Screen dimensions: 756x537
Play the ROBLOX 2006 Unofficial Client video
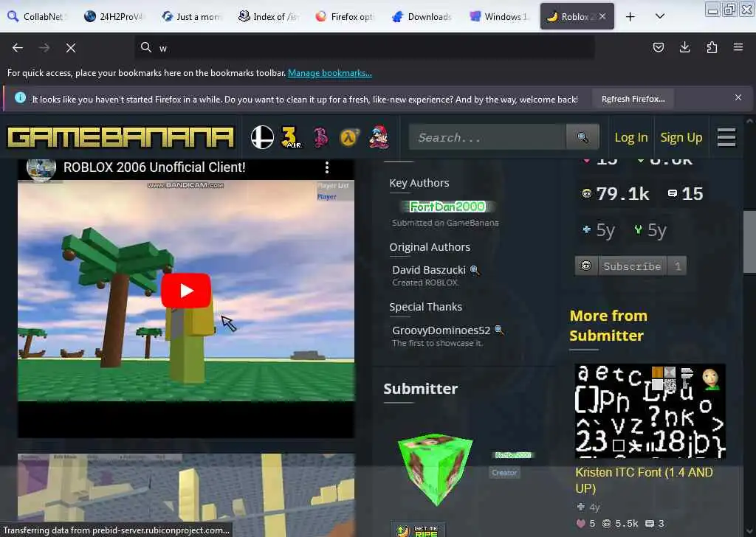(186, 291)
